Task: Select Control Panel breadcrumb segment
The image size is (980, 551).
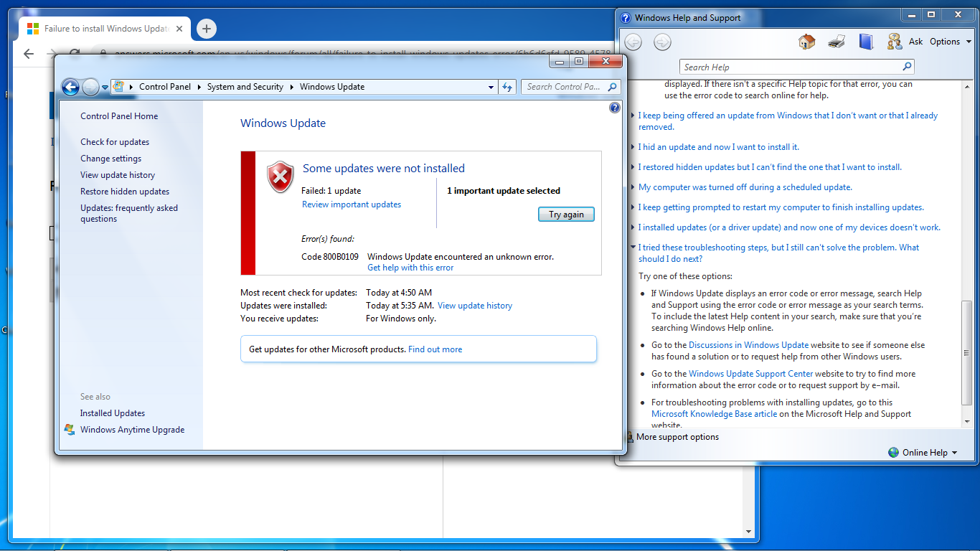Action: point(165,87)
